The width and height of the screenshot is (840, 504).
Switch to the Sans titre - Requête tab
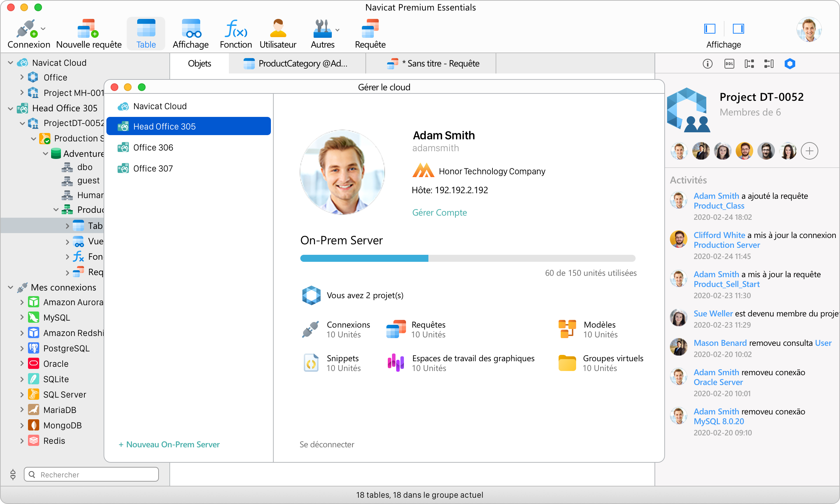point(431,63)
